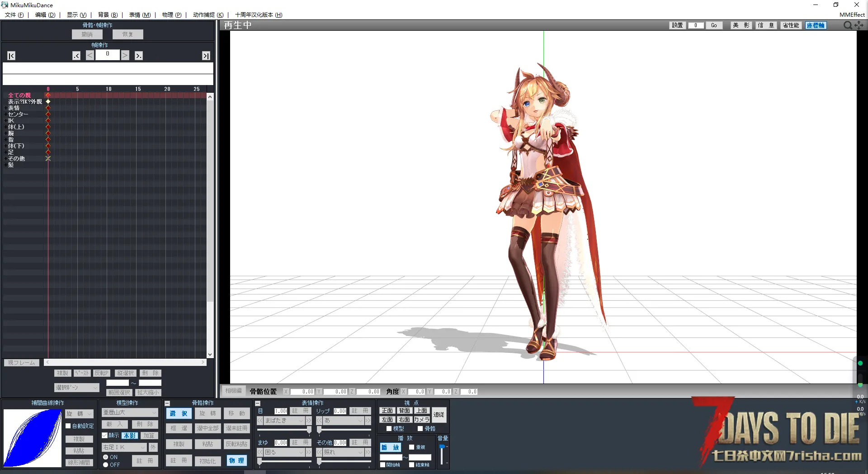
Task: Previous eye morph (<<) beside まばたき
Action: pos(260,421)
